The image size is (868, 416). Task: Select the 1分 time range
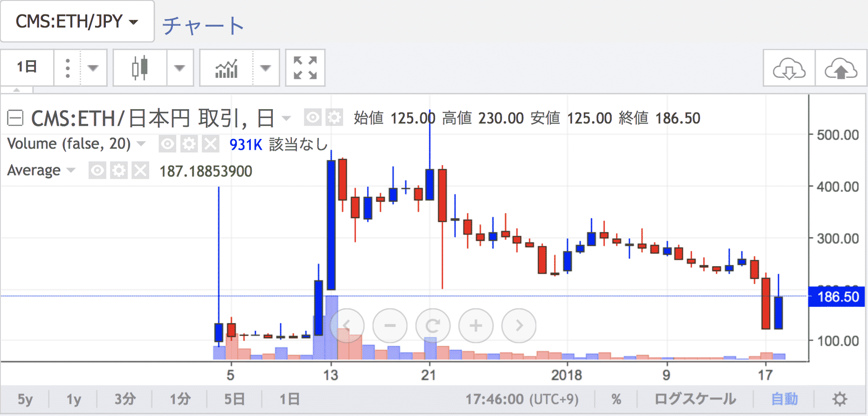[180, 400]
